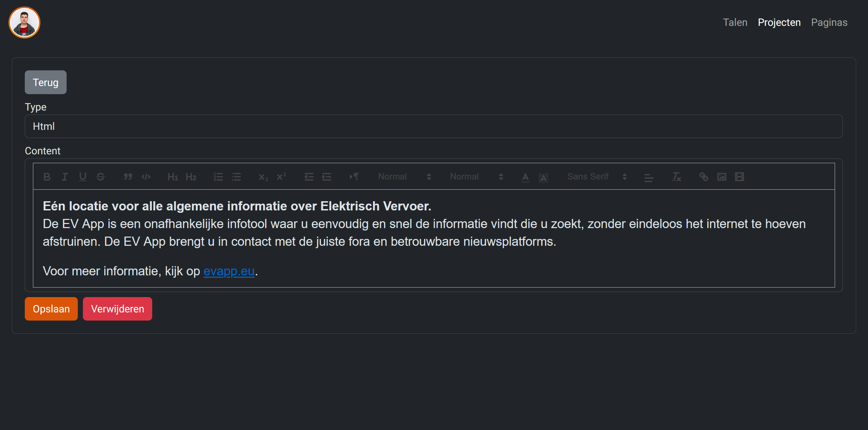This screenshot has width=868, height=430.
Task: Create an ordered numbered list
Action: [218, 177]
